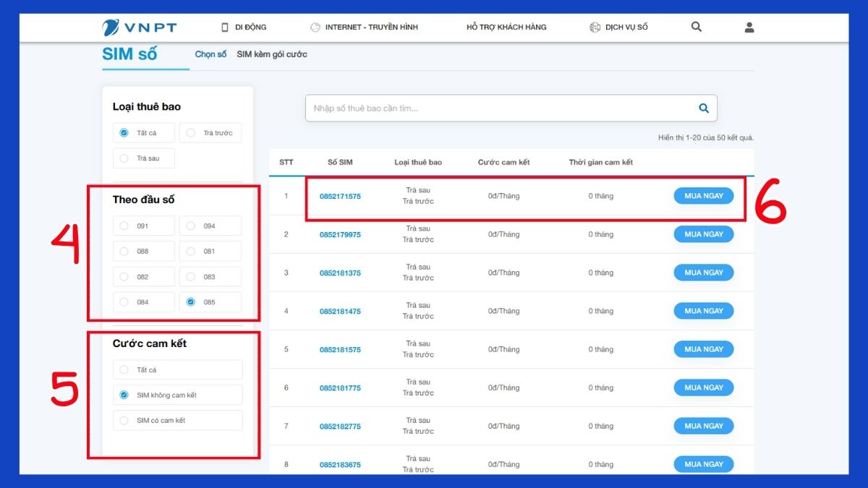Select Tất cả under Cước cam kết

177,370
